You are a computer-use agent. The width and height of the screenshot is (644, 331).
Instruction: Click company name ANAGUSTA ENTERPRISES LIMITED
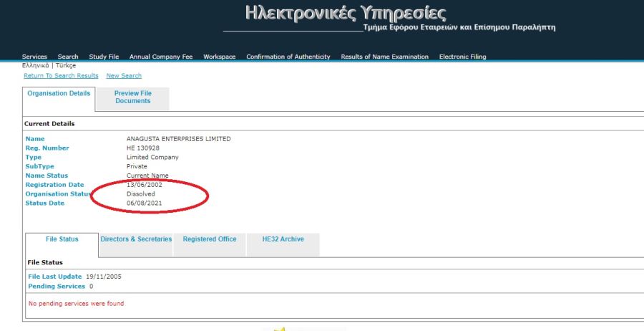179,139
